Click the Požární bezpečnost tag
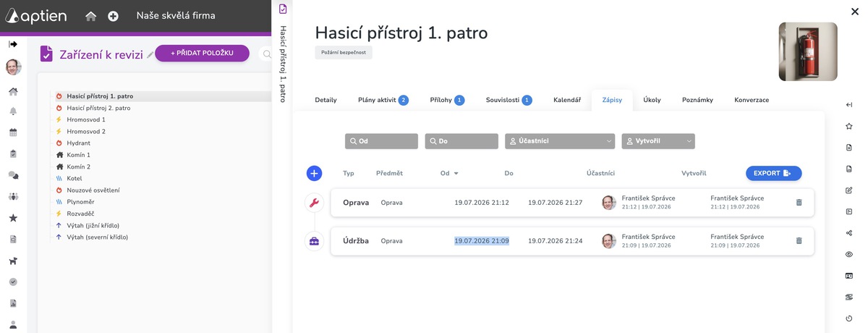 (344, 53)
